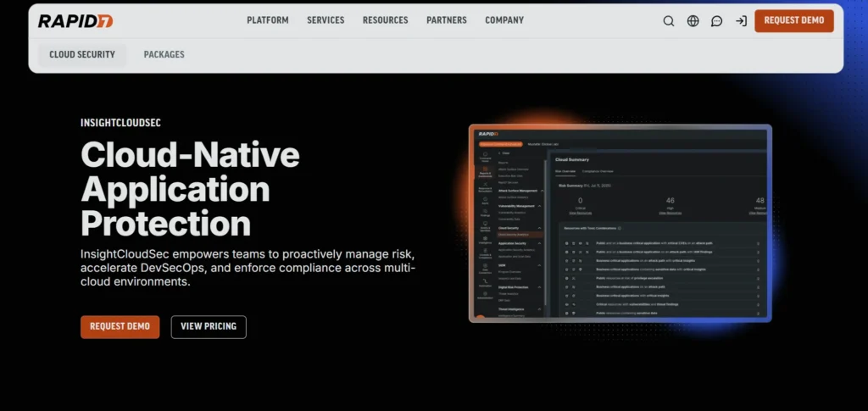This screenshot has width=868, height=411.
Task: Click 'Critical resources with vulnerabilities and threat findings' row
Action: tap(661, 304)
